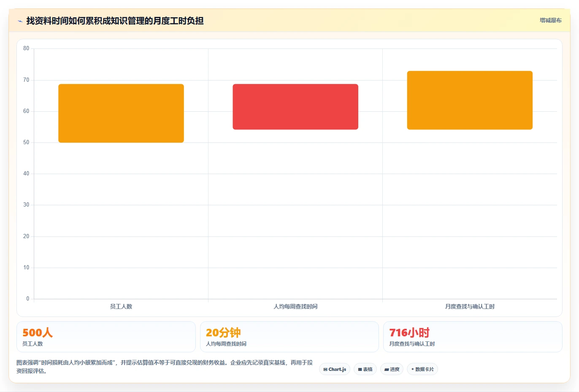Click the orange 月度查找与确认工时 bar
This screenshot has height=392, width=579.
(470, 100)
